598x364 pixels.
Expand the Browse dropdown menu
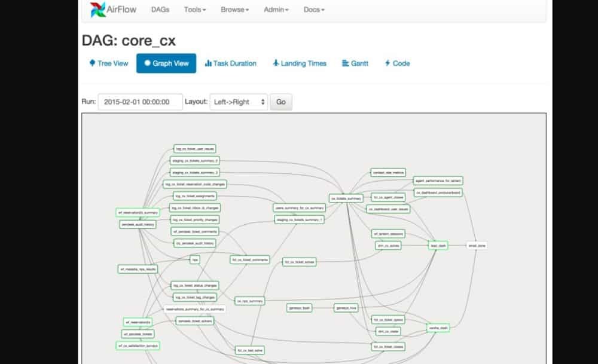pyautogui.click(x=234, y=10)
